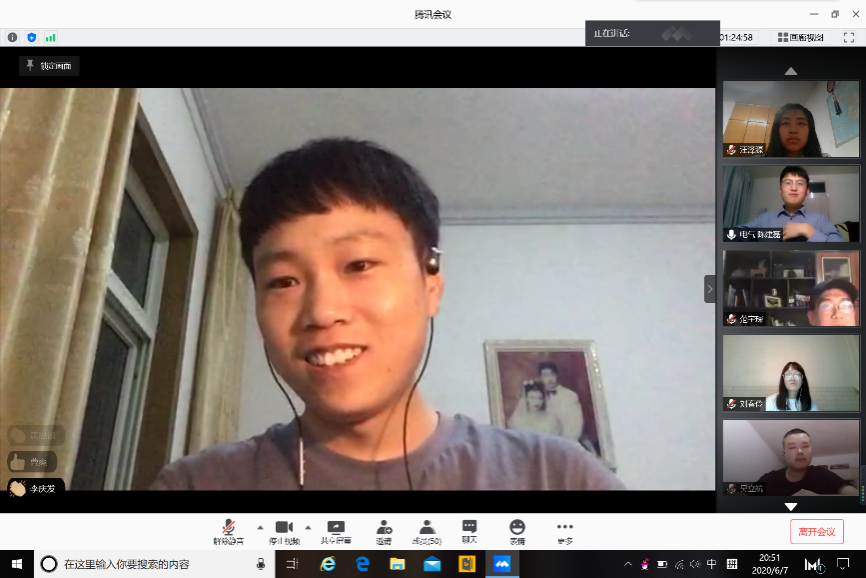Collapse the participant thumbnail sidebar
The height and width of the screenshot is (578, 866).
pyautogui.click(x=710, y=289)
